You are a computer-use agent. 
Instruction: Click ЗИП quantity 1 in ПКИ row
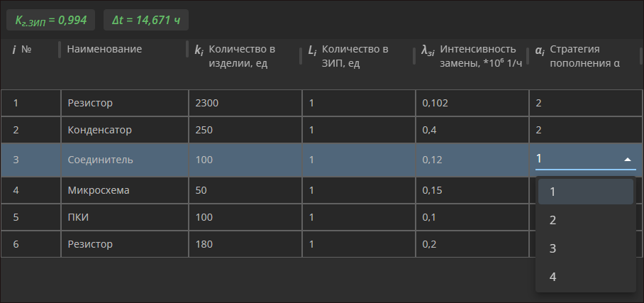click(359, 217)
